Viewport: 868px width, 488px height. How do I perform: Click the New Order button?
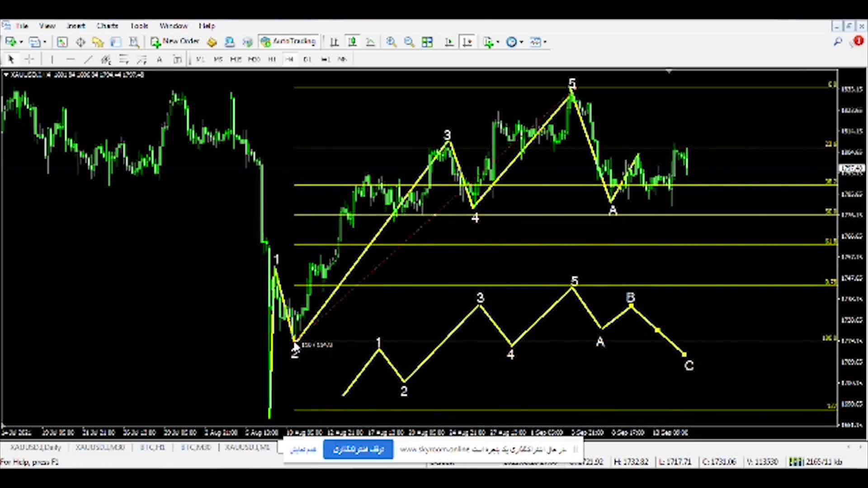point(175,42)
